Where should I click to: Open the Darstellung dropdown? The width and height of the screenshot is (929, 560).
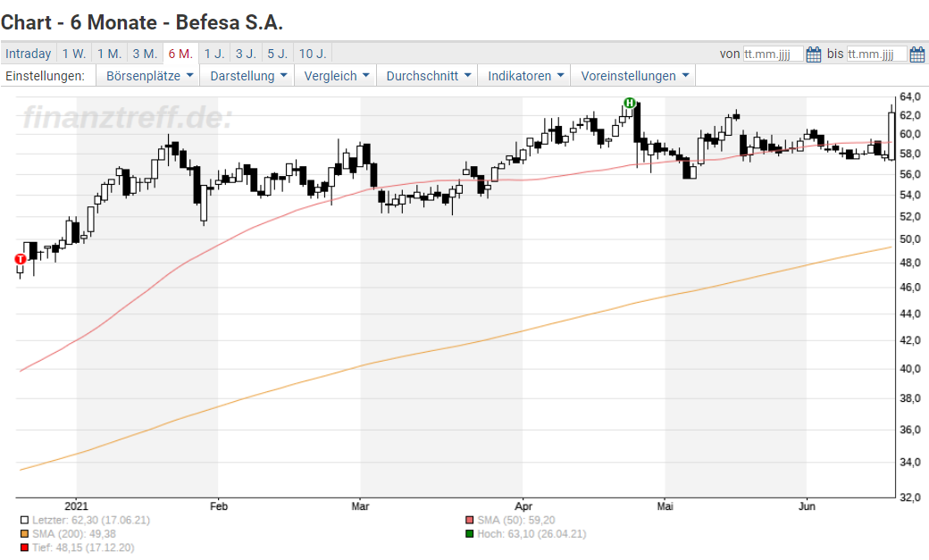point(248,76)
